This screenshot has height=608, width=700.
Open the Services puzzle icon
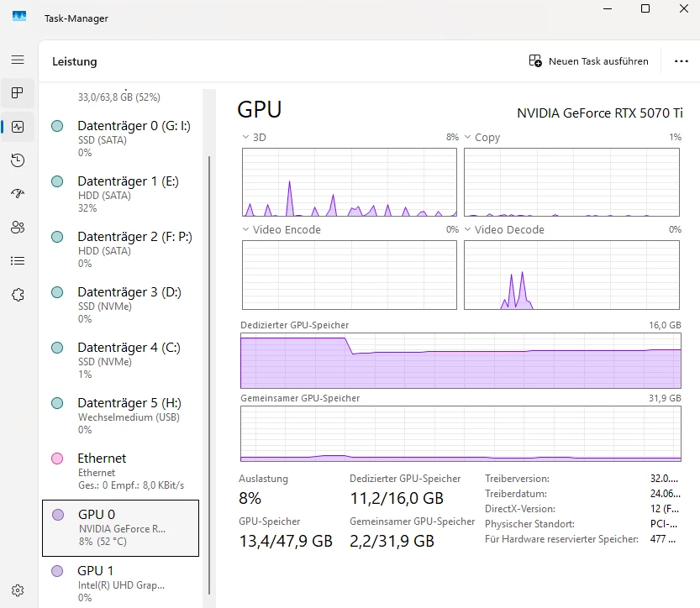tap(18, 295)
